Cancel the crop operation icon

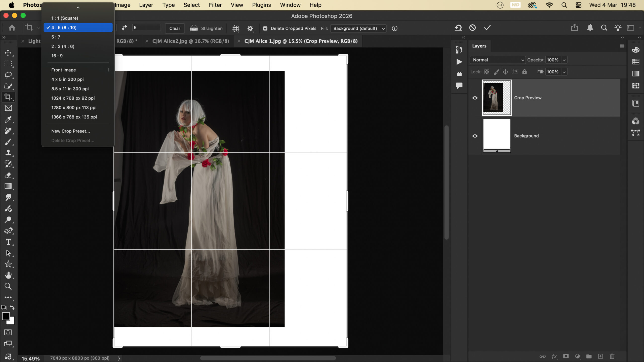[x=472, y=28]
